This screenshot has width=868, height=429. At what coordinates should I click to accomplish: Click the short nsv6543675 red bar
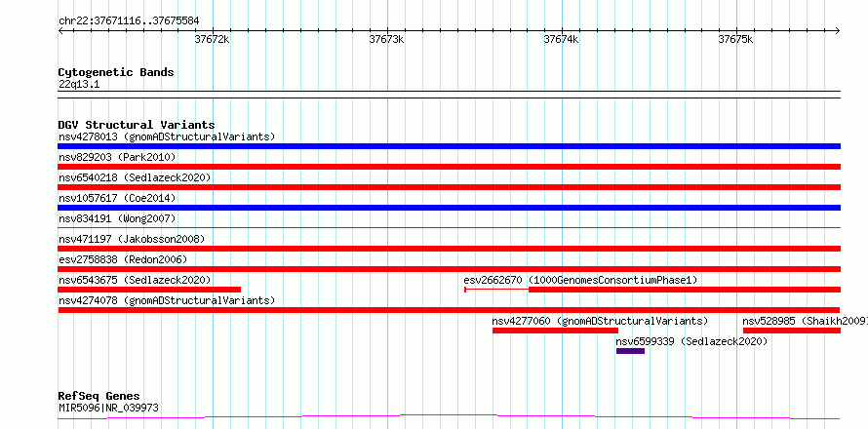[149, 290]
